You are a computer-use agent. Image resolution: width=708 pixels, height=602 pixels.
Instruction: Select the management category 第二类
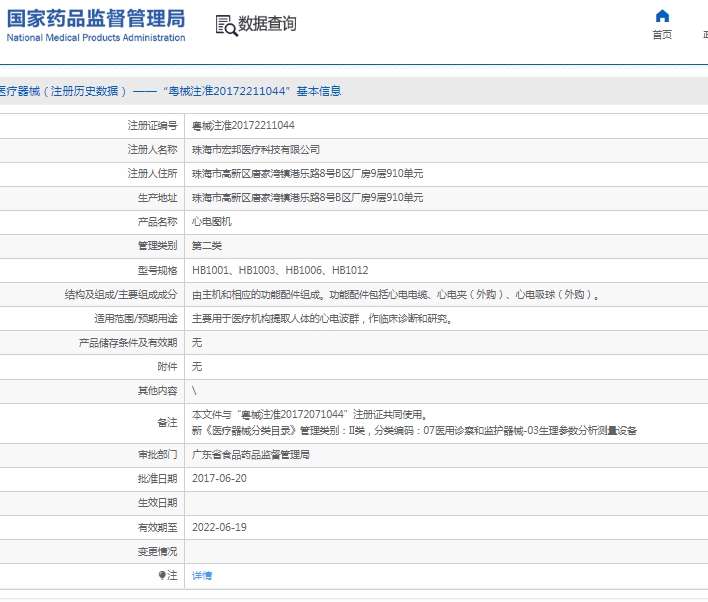[x=207, y=246]
